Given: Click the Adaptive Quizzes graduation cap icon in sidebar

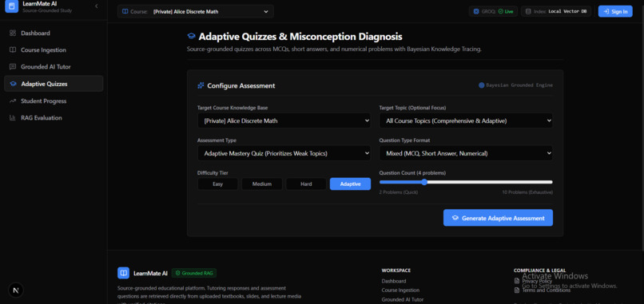Looking at the screenshot, I should click(13, 84).
